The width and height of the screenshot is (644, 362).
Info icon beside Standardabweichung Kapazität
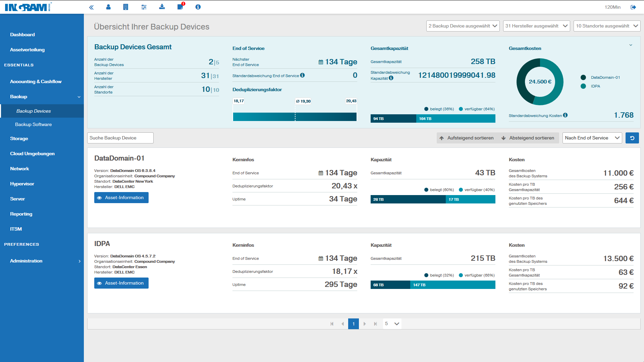click(391, 78)
